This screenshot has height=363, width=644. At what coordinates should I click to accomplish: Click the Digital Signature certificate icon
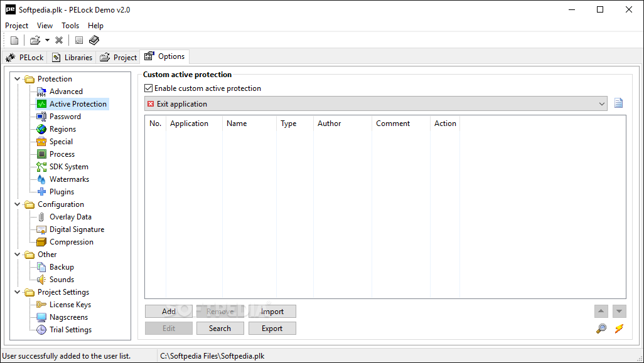[41, 229]
